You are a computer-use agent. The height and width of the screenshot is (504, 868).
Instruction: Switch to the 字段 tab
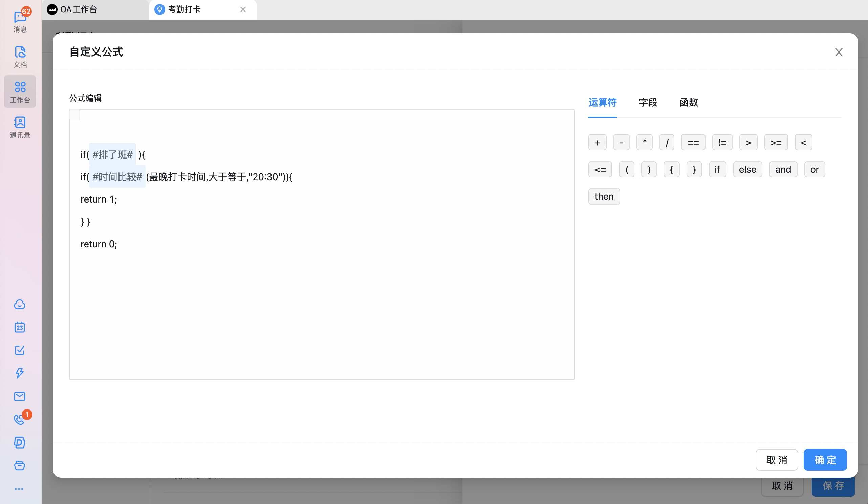pyautogui.click(x=648, y=102)
